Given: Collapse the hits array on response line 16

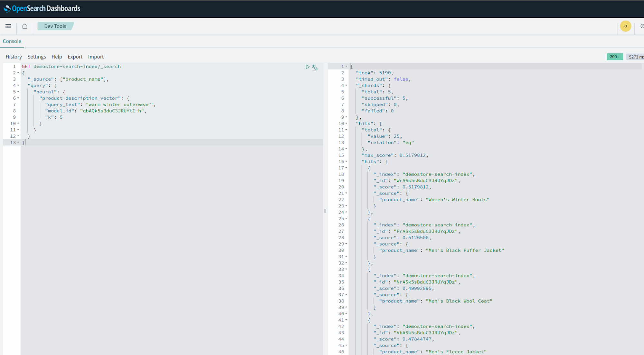Looking at the screenshot, I should pos(346,161).
